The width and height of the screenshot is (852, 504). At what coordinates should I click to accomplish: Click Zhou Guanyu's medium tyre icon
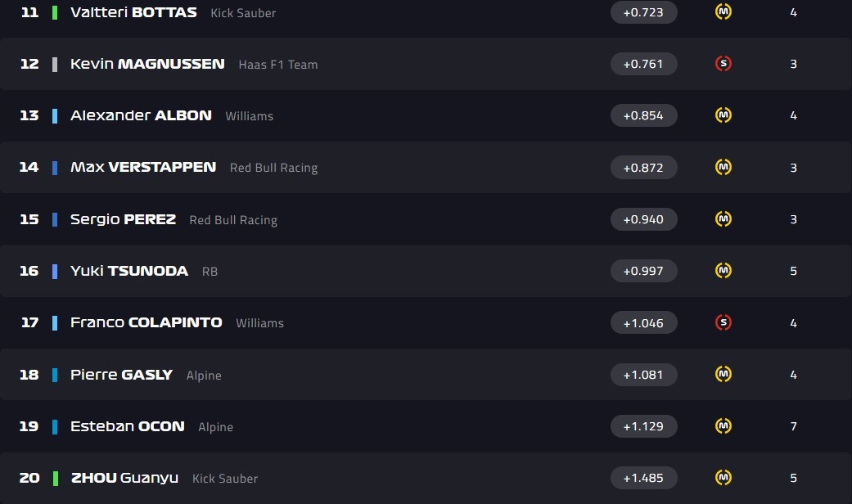723,478
